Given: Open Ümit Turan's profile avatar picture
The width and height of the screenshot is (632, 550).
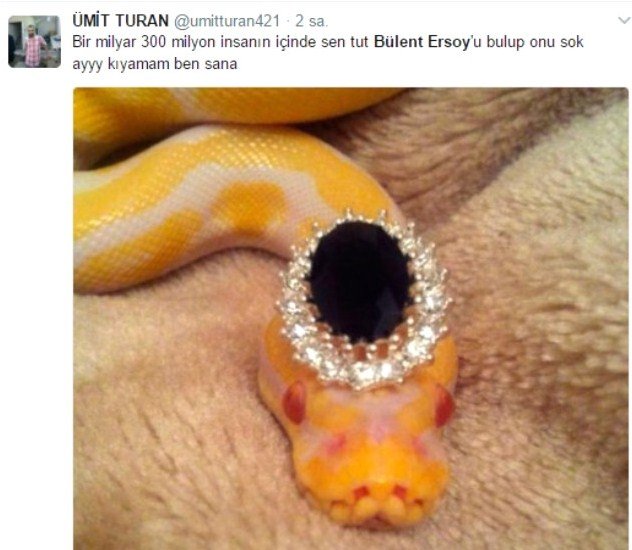Looking at the screenshot, I should pos(34,41).
